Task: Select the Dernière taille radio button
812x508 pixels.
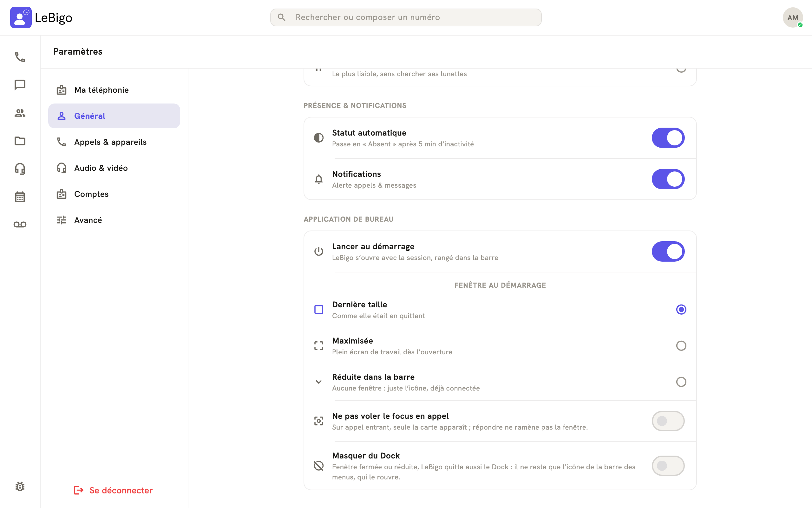Action: (681, 310)
